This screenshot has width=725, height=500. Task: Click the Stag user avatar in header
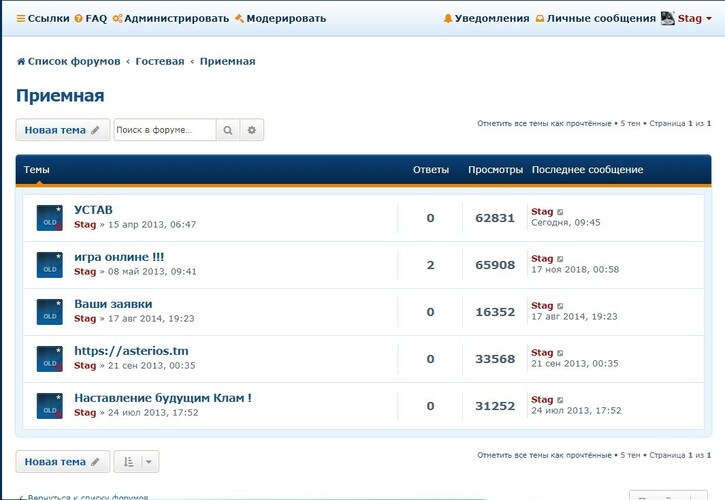click(668, 18)
